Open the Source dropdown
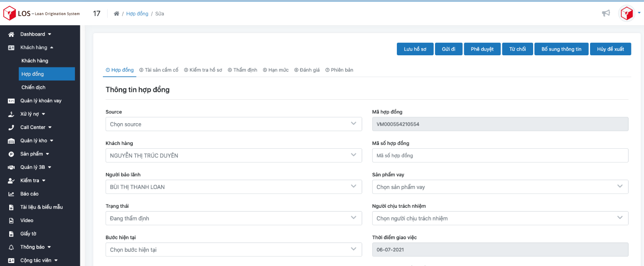This screenshot has width=644, height=266. 233,124
